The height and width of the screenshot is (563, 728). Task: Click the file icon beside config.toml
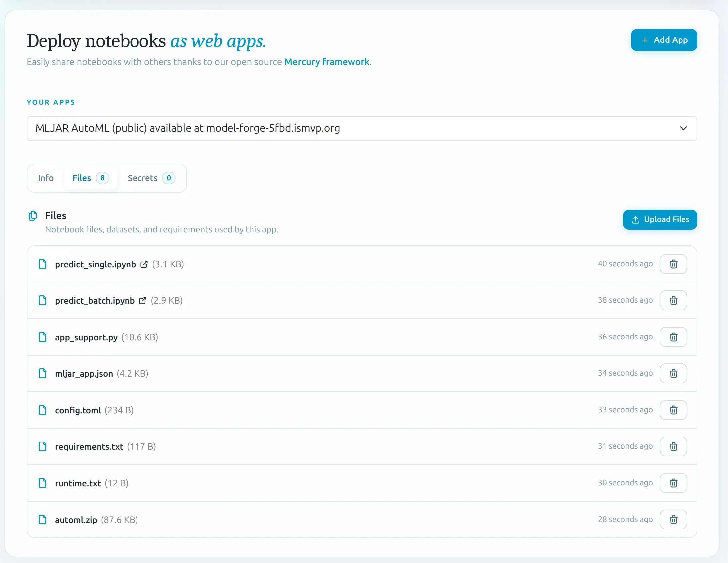click(x=43, y=410)
